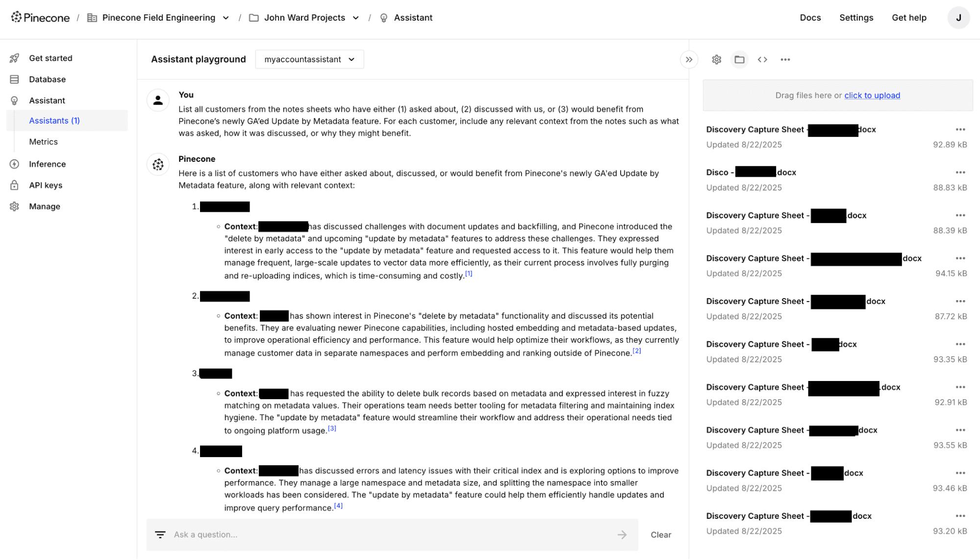Open citation reference [1]
This screenshot has width=980, height=560.
click(x=469, y=274)
